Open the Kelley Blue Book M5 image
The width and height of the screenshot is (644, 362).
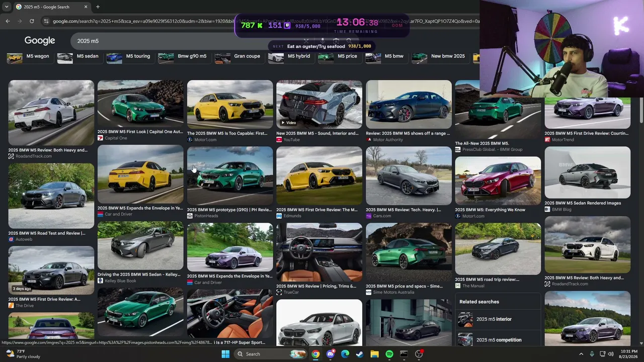tap(140, 246)
